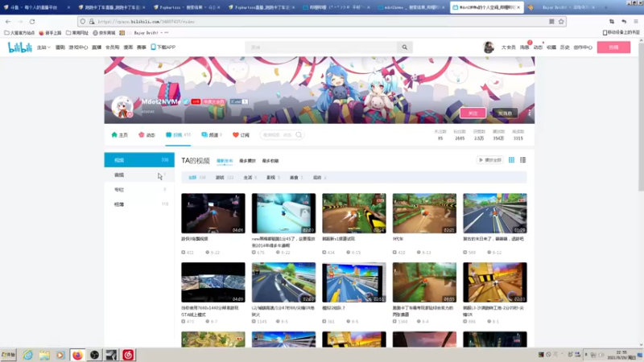Open the logged-in user avatar in header
The image size is (644, 362).
click(x=489, y=47)
